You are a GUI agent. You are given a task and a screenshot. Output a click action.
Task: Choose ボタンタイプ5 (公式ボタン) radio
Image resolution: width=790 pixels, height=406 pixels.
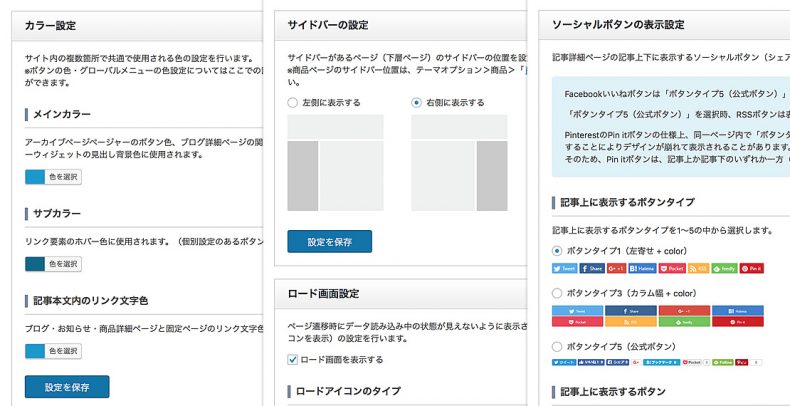click(558, 346)
